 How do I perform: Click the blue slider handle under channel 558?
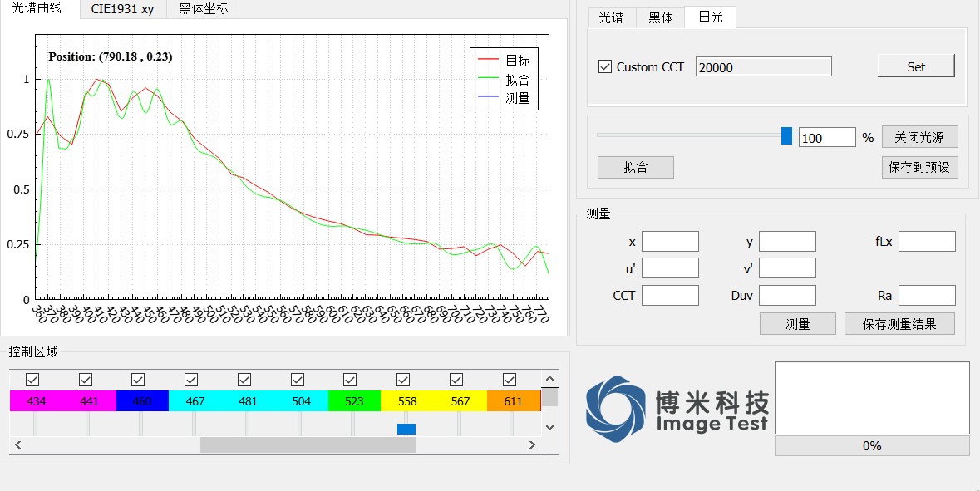pos(406,430)
